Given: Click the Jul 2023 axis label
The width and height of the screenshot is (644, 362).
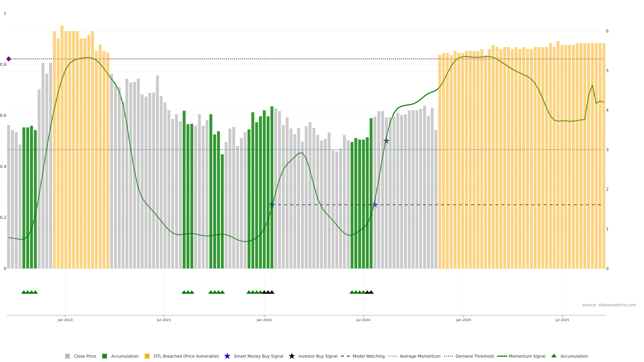Looking at the screenshot, I should point(164,320).
